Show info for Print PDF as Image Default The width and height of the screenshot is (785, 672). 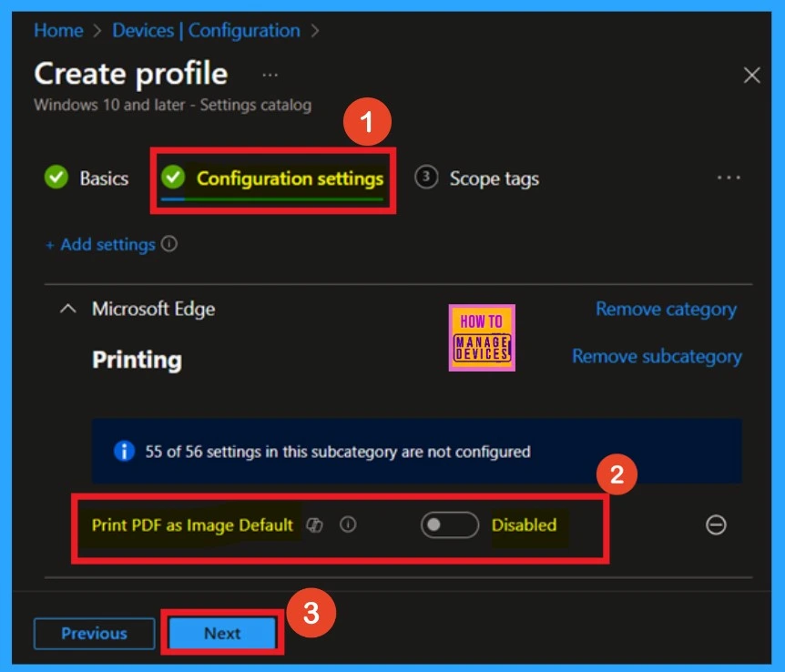[348, 524]
